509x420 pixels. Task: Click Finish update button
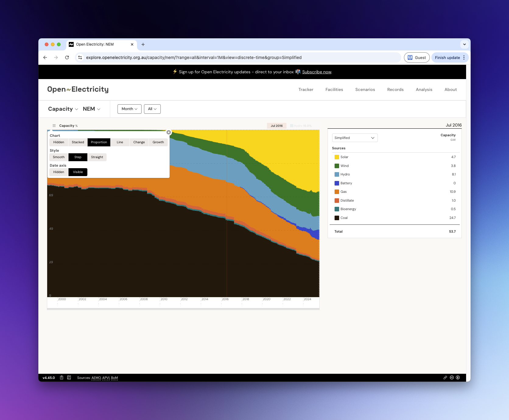pyautogui.click(x=447, y=57)
